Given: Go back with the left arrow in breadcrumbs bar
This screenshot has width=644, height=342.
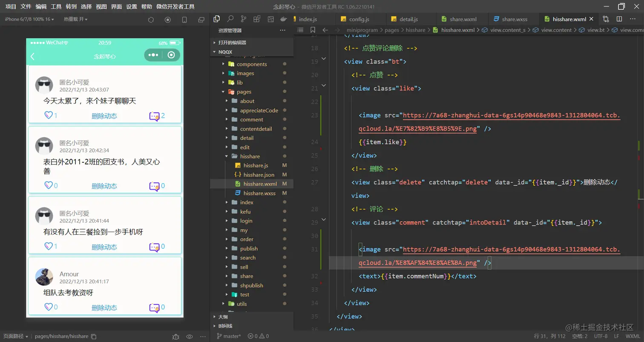Looking at the screenshot, I should point(325,30).
